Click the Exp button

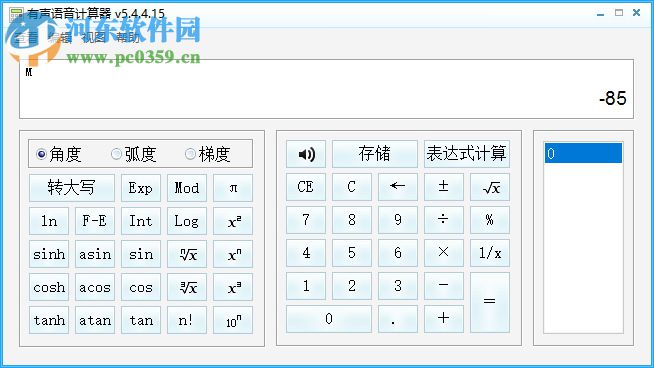(141, 188)
